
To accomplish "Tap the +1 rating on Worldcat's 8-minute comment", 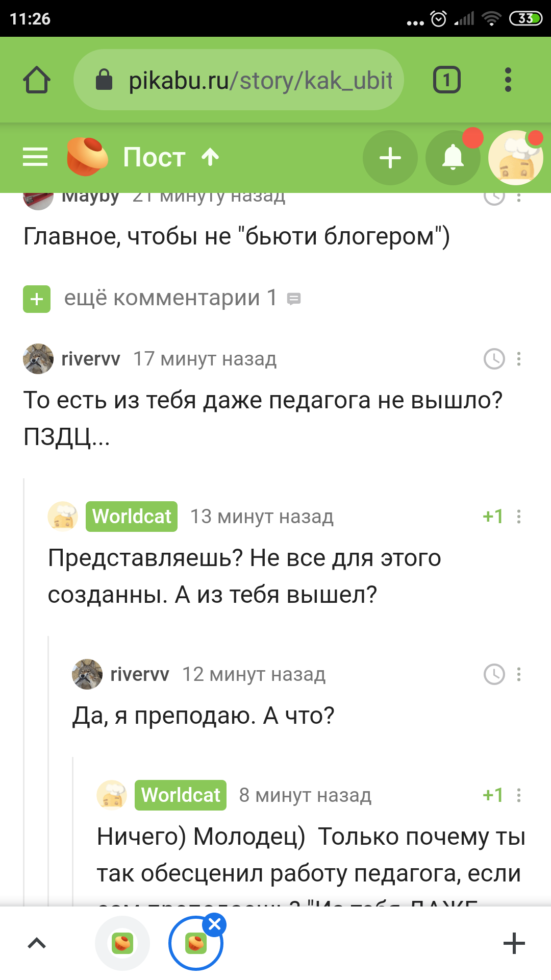I will 493,795.
